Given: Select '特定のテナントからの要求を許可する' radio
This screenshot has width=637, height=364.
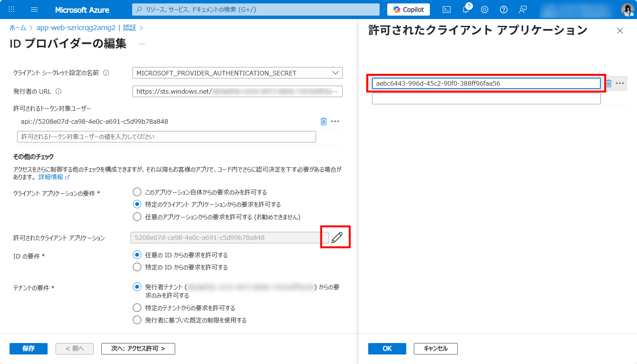Looking at the screenshot, I should tap(137, 308).
